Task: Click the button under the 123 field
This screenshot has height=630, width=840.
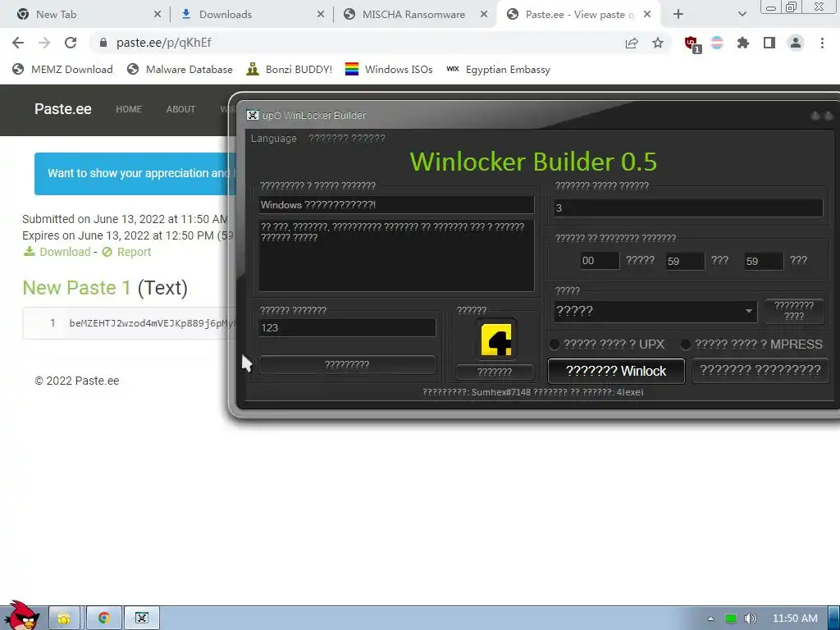Action: coord(347,364)
